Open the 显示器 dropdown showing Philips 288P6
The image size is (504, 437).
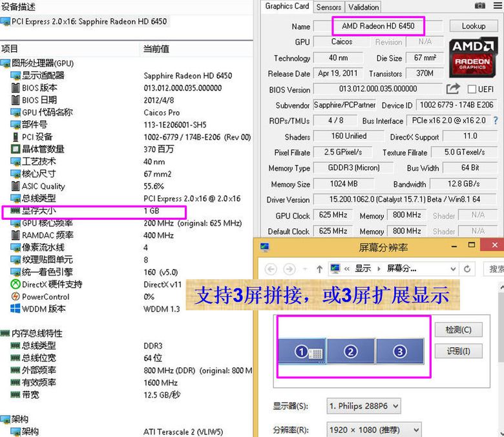(x=364, y=406)
